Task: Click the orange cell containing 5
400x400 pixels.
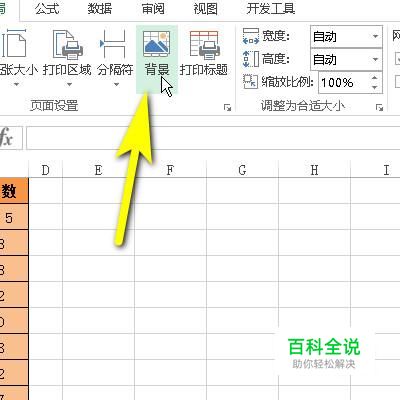Action: point(14,217)
